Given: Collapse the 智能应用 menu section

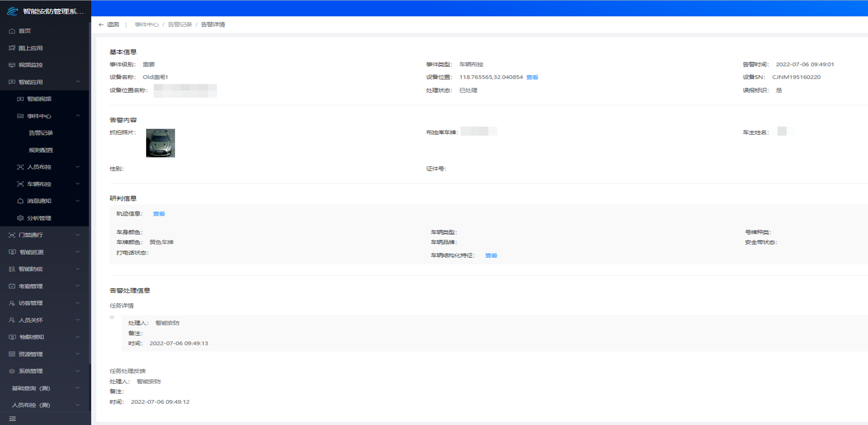Looking at the screenshot, I should point(78,82).
